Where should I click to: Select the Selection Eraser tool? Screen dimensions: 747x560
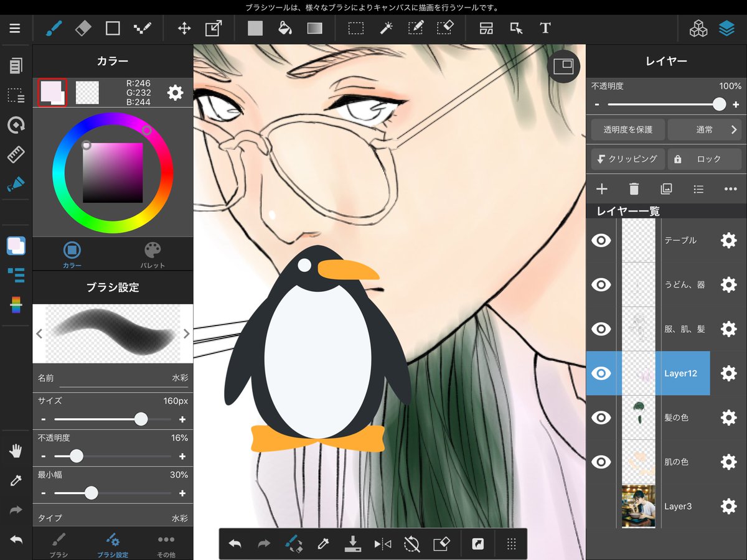[445, 28]
